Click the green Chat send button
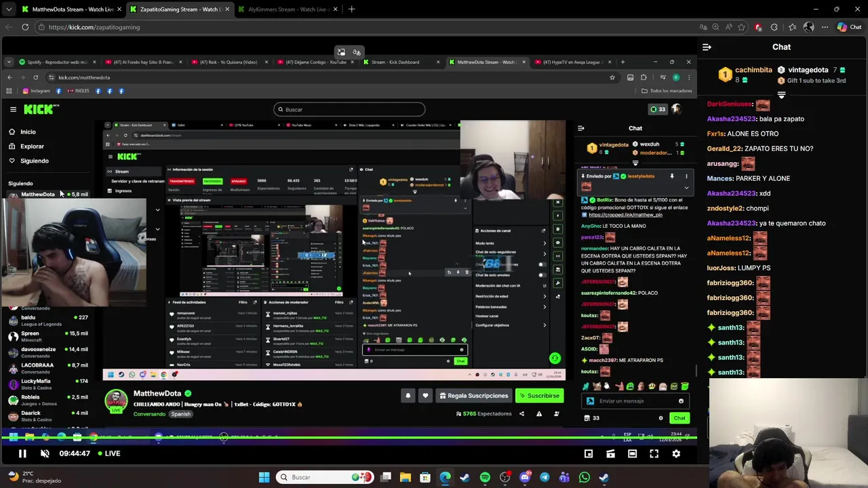 679,418
